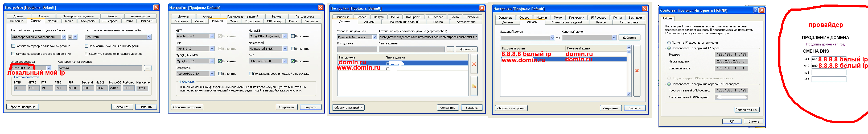Click scroll-down arrow in the alias list
Screen dimensions: 868x134
(629, 94)
